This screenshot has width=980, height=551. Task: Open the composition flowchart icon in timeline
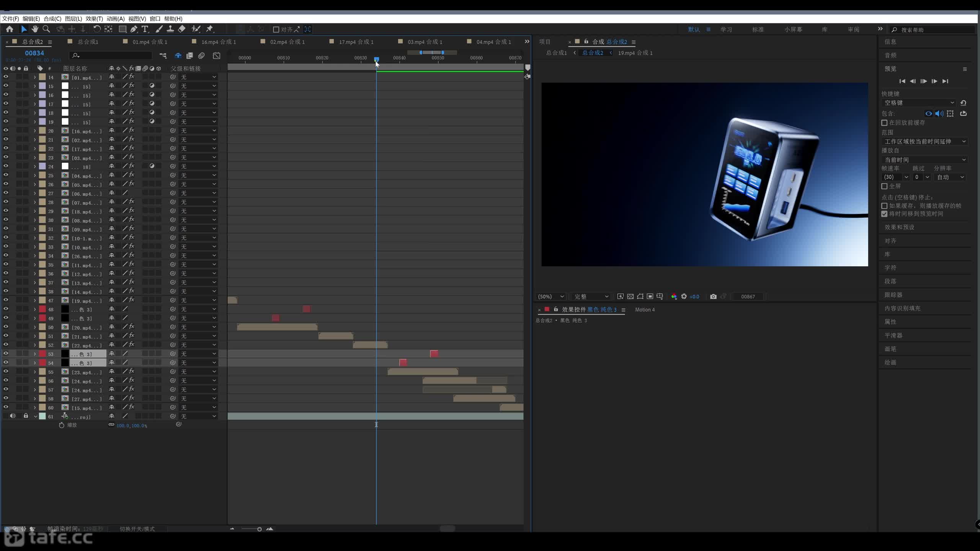tap(163, 56)
